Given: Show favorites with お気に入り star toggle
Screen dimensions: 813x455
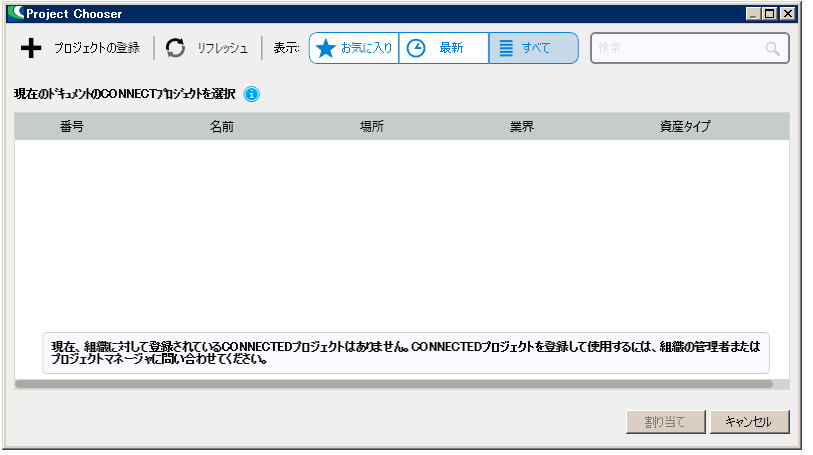Looking at the screenshot, I should tap(354, 48).
